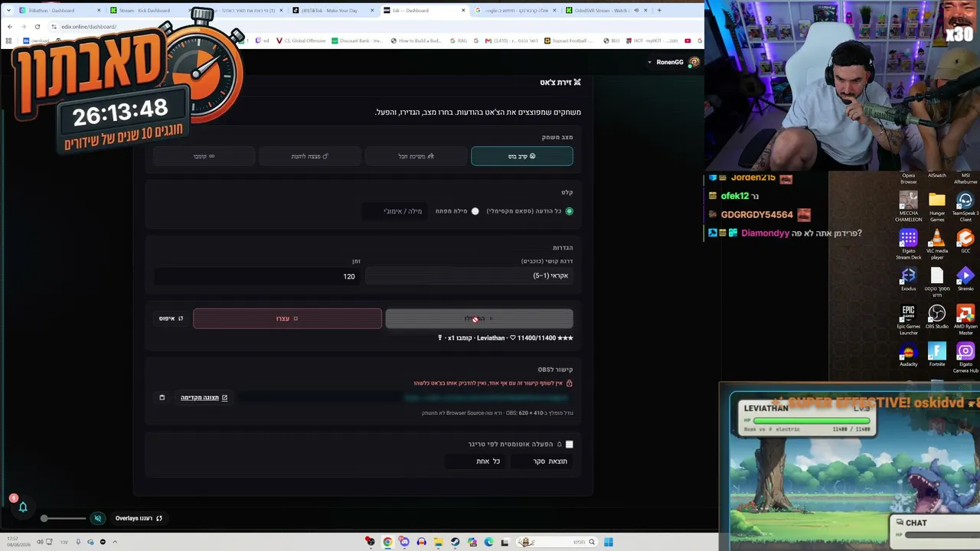Open the Sopcast Football bookmark
Screen dimensions: 980x551
point(569,41)
